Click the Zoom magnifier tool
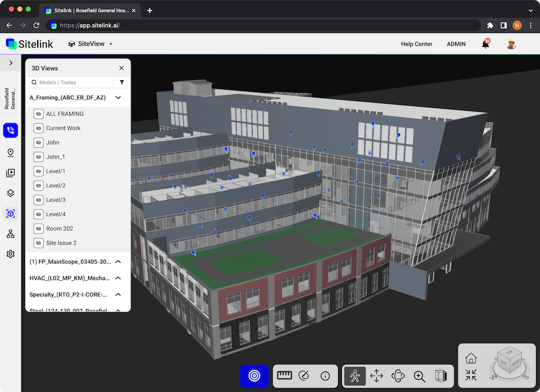540x392 pixels. coord(420,376)
